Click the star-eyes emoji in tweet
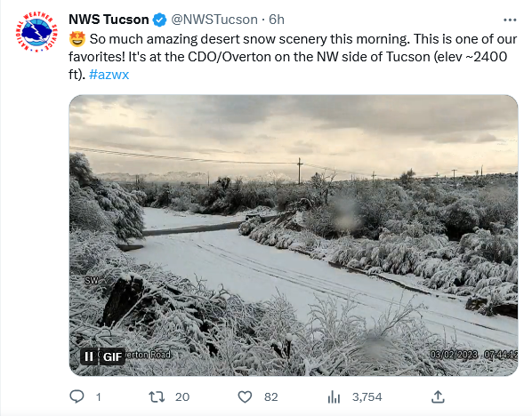 77,39
